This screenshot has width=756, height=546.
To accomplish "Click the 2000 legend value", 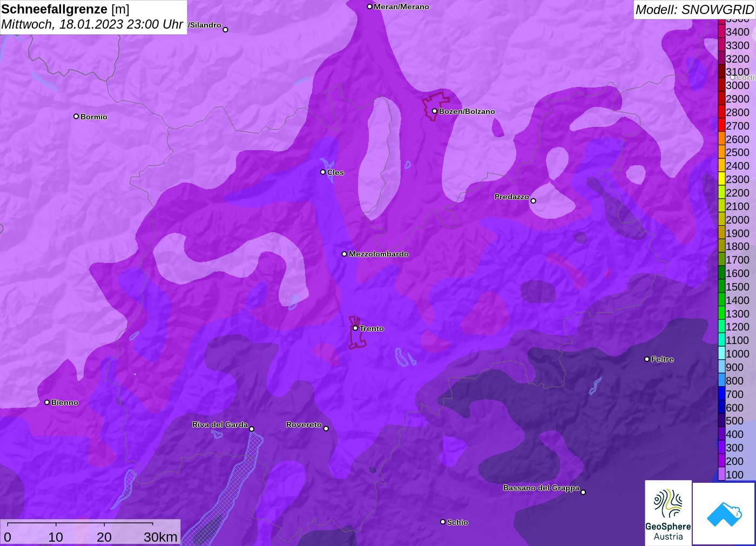I will [738, 220].
